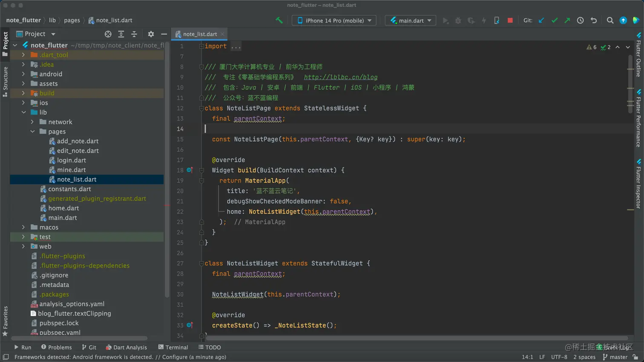Screen dimensions: 644x362
Task: Expand the macos folder
Action: click(x=23, y=227)
